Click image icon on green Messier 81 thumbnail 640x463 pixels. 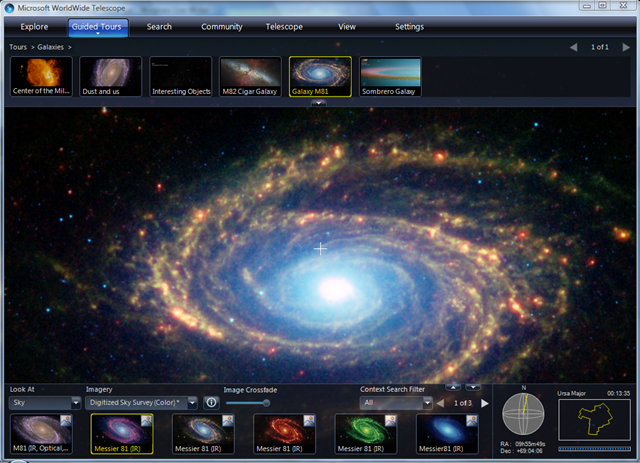coord(391,421)
